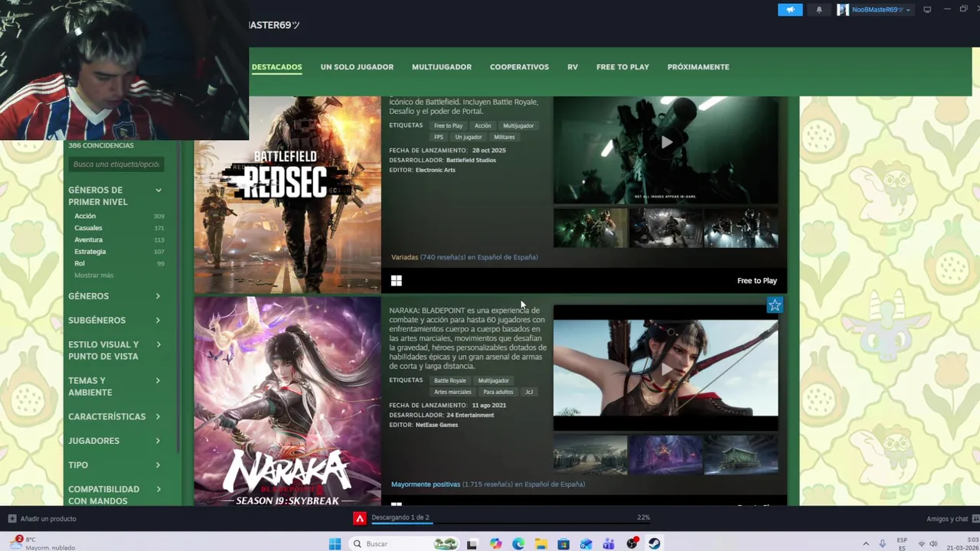The image size is (980, 551).
Task: Filter by Rol genre
Action: point(80,263)
